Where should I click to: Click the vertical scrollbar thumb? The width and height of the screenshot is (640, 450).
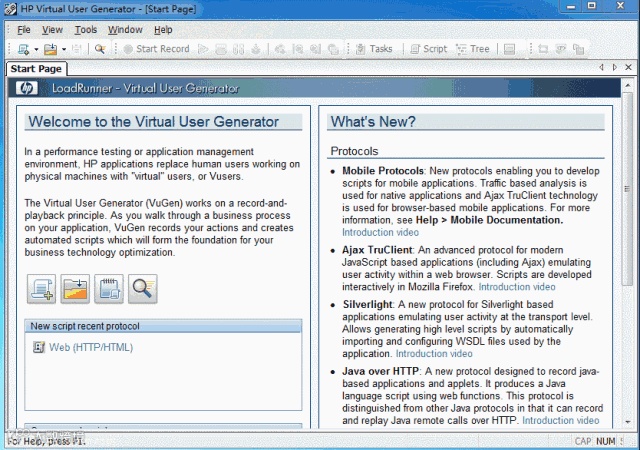[627, 188]
